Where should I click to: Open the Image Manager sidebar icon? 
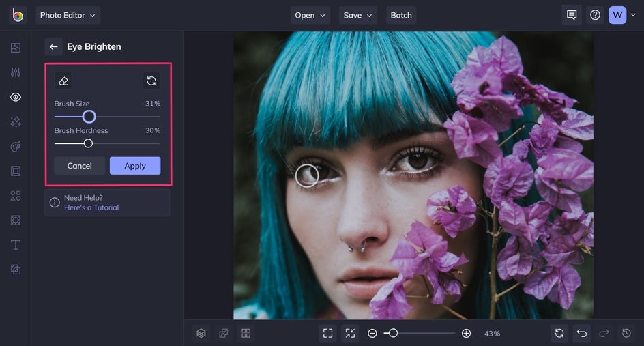(x=16, y=48)
